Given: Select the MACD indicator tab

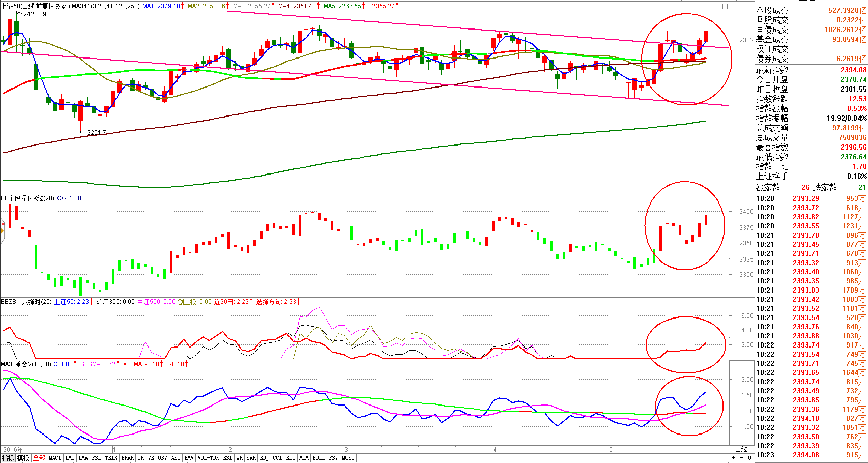Looking at the screenshot, I should (55, 458).
